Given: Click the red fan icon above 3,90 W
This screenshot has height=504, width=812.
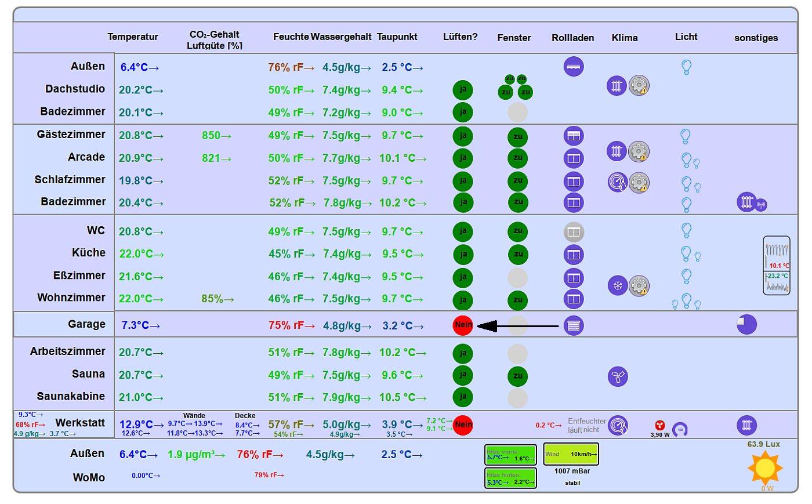Looking at the screenshot, I should pos(659,425).
